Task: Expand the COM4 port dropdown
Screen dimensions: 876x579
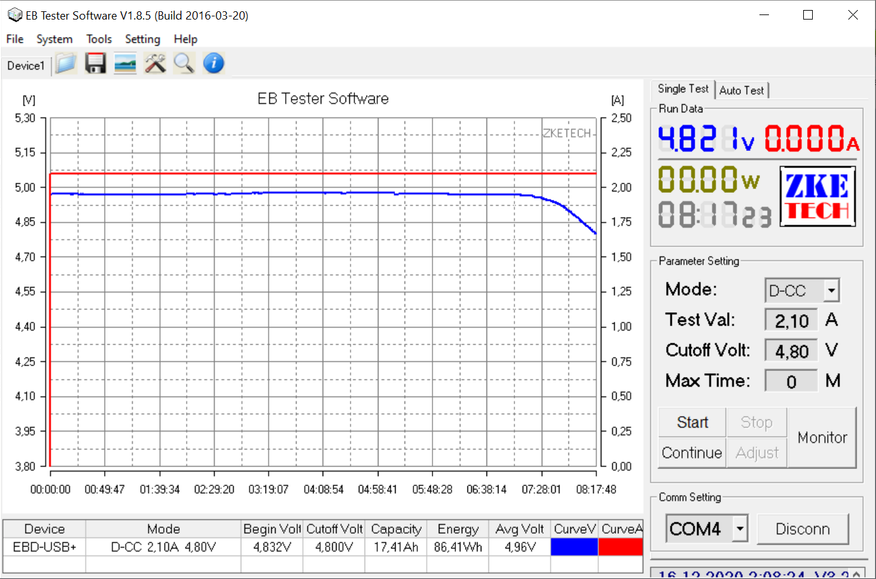Action: point(740,529)
